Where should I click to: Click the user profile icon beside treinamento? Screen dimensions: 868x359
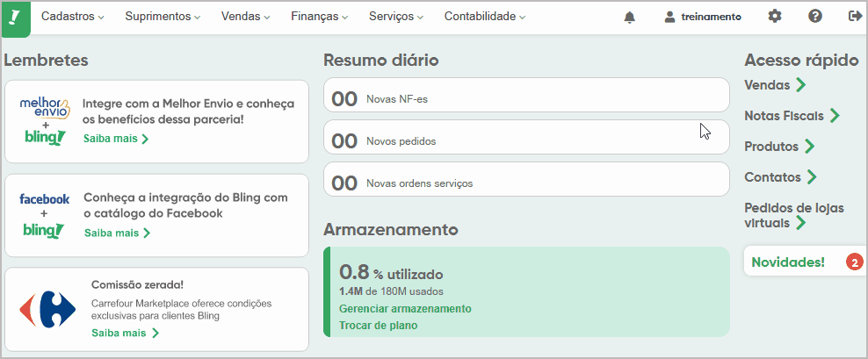pyautogui.click(x=669, y=18)
